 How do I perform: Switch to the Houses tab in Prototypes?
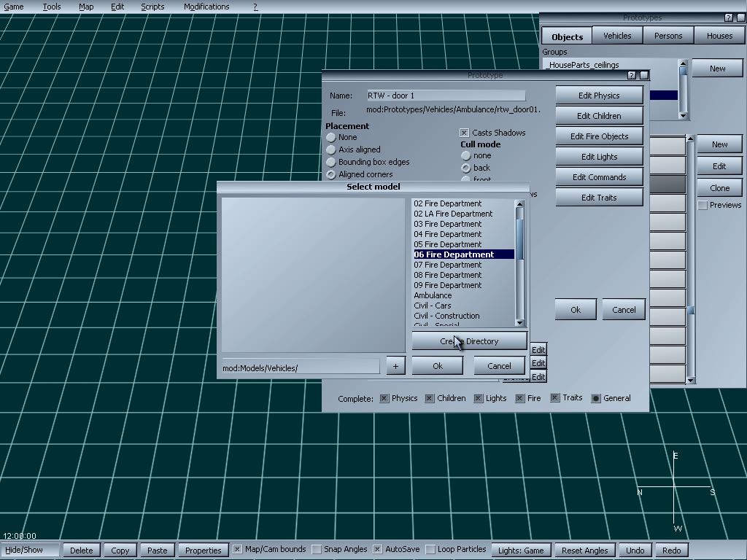[719, 36]
